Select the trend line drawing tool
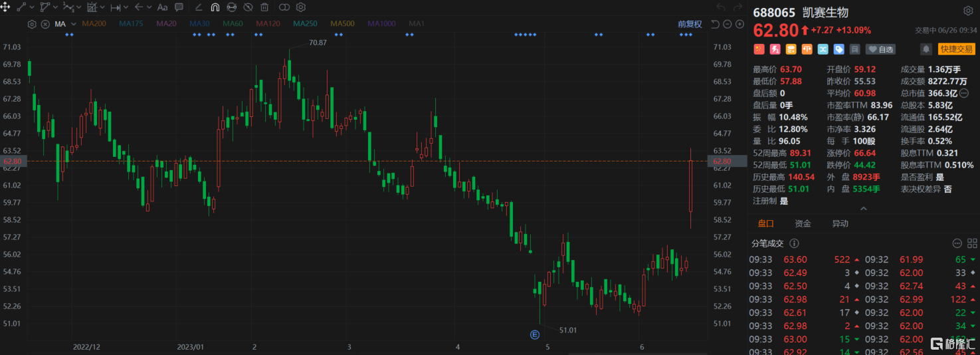Viewport: 980px width, 355px height. point(21,7)
